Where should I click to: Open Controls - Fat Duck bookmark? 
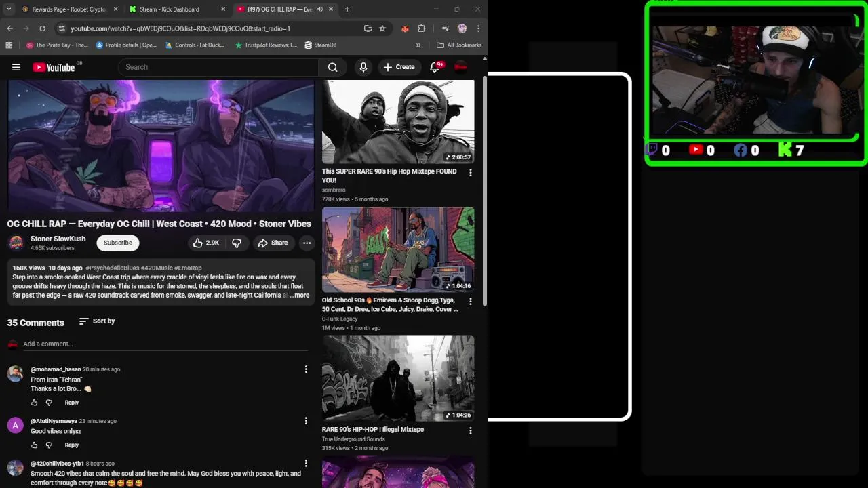[195, 45]
